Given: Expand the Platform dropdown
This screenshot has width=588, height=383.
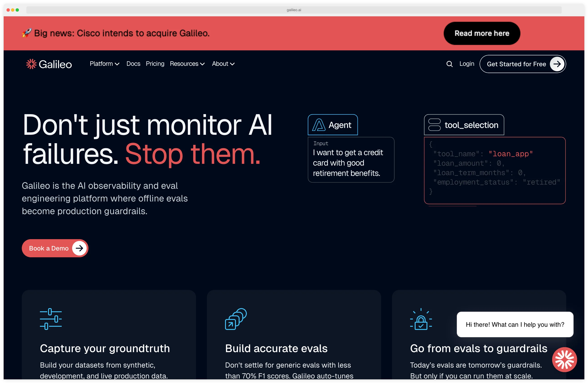Looking at the screenshot, I should click(104, 64).
